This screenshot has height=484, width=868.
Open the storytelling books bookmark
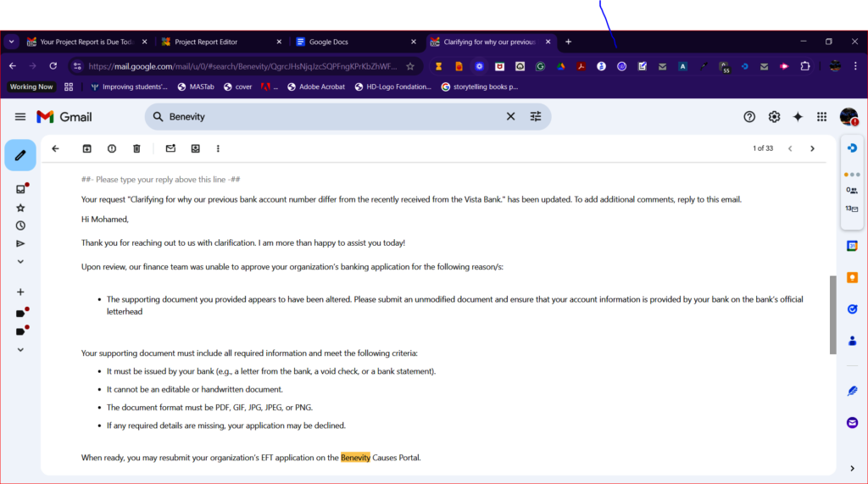[480, 87]
